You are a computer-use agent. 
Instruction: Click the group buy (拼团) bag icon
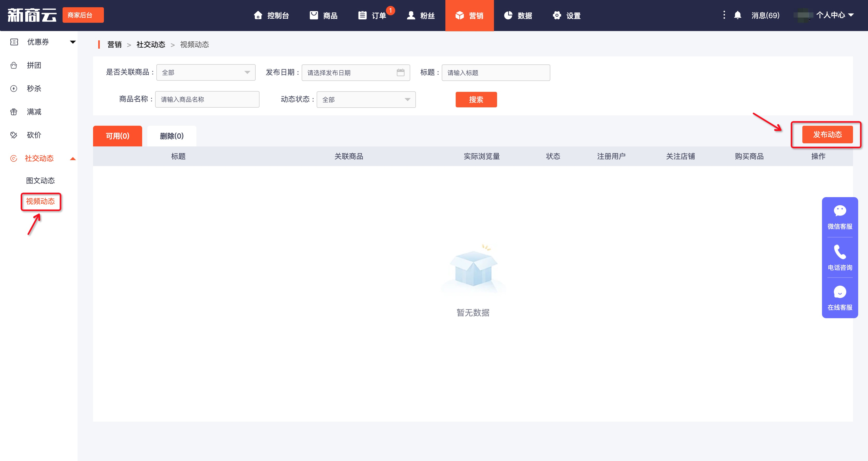point(14,65)
